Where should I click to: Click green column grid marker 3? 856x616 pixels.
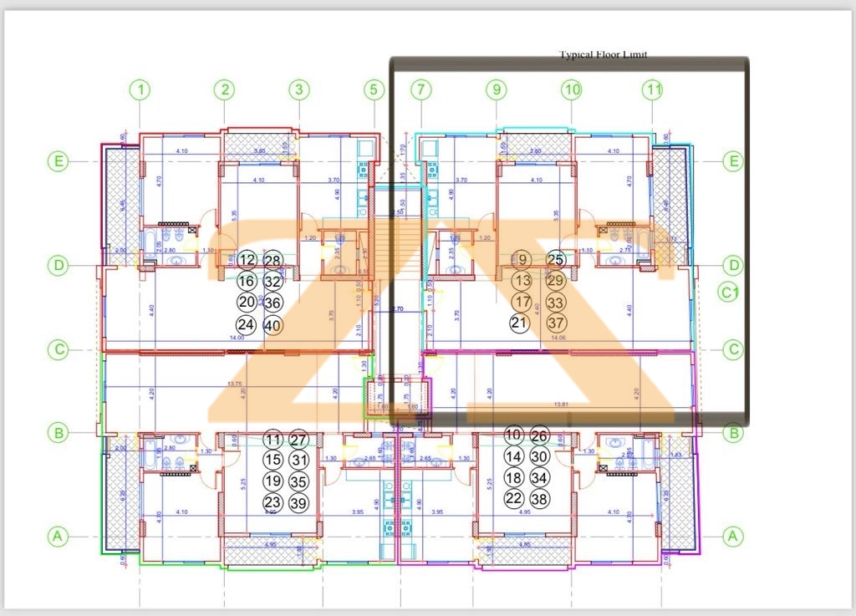298,89
